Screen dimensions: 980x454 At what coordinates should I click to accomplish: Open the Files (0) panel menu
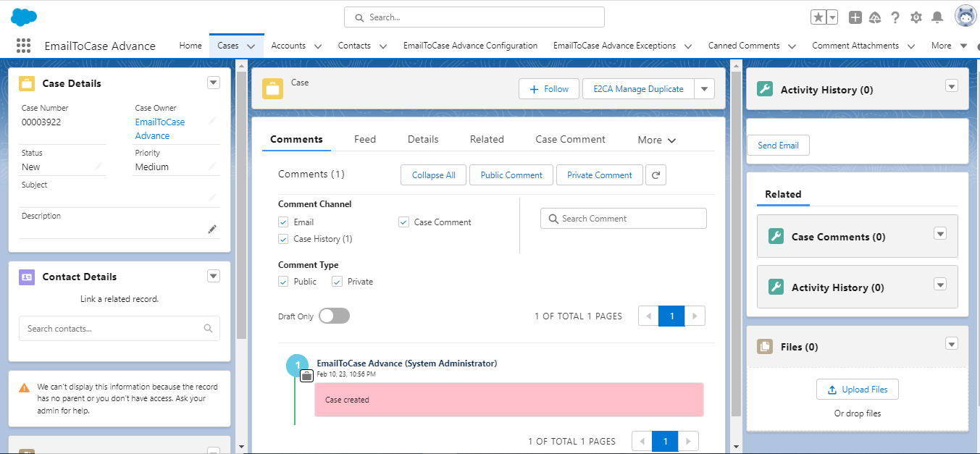click(x=952, y=345)
